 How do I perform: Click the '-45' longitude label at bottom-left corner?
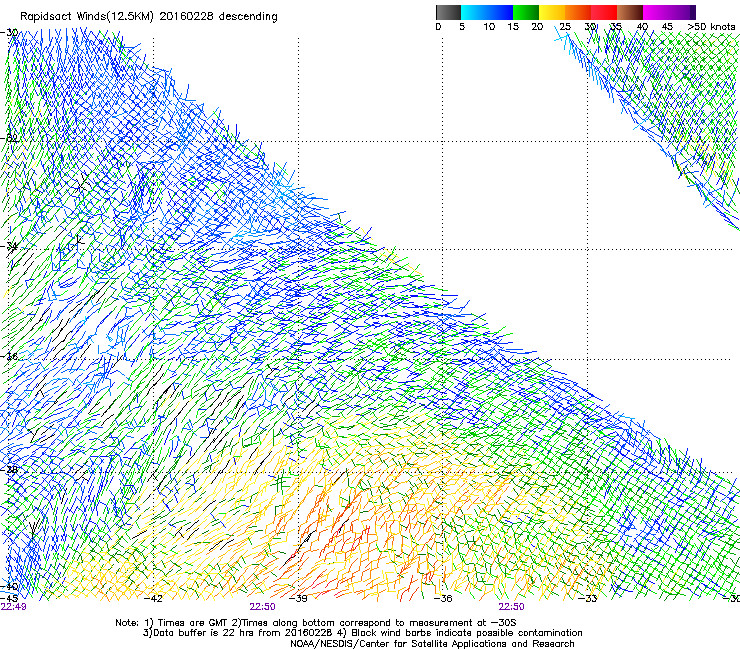click(9, 598)
